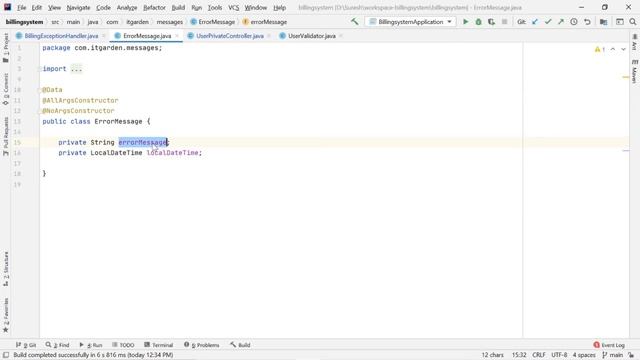Viewport: 640px width, 360px height.
Task: Open the Refactor menu
Action: tap(154, 7)
